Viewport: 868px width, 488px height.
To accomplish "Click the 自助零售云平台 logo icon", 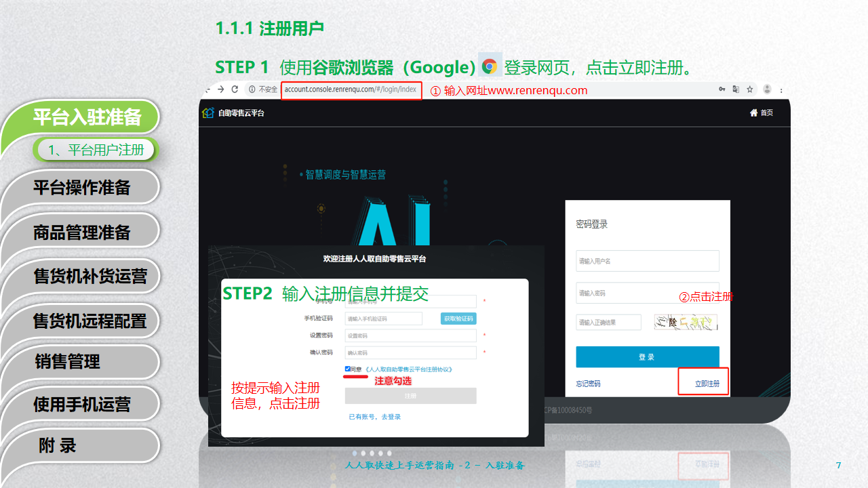I will (208, 113).
